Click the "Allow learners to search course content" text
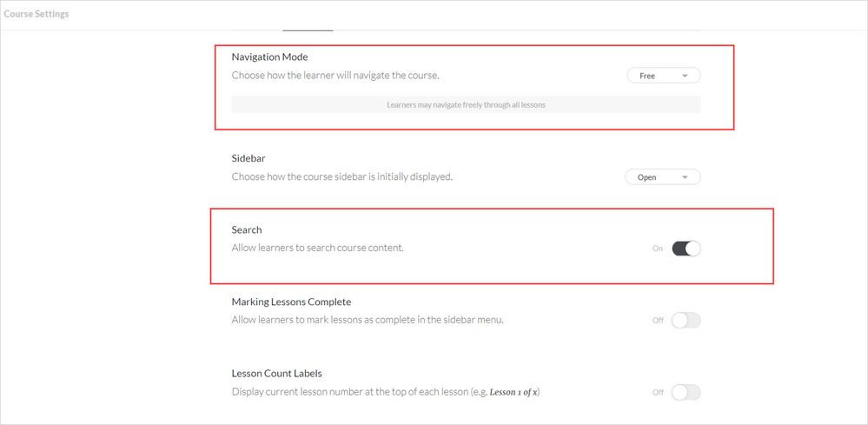 [x=318, y=248]
